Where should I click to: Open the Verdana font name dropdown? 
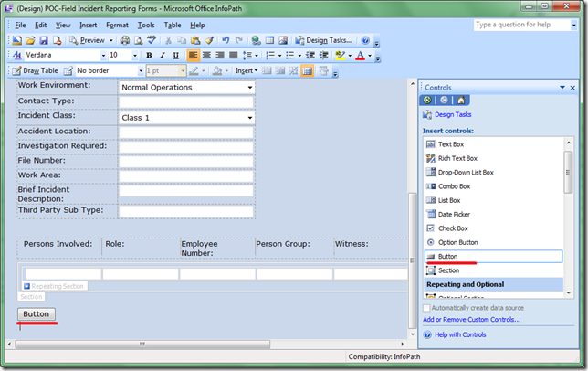102,56
